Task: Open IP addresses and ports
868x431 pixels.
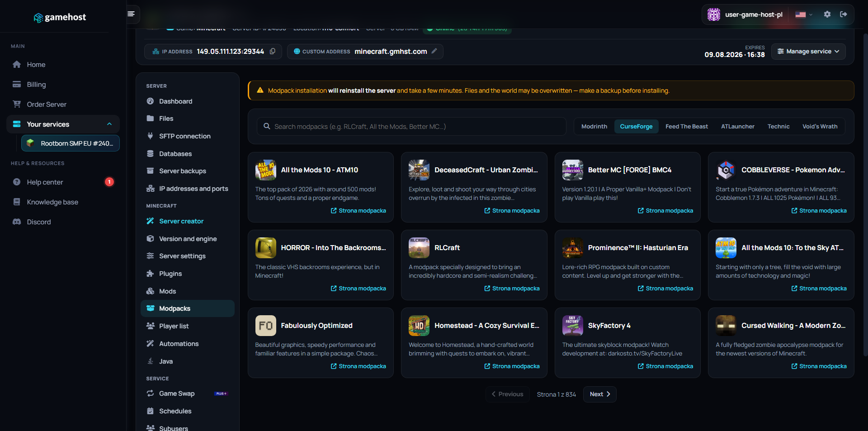Action: (x=188, y=189)
